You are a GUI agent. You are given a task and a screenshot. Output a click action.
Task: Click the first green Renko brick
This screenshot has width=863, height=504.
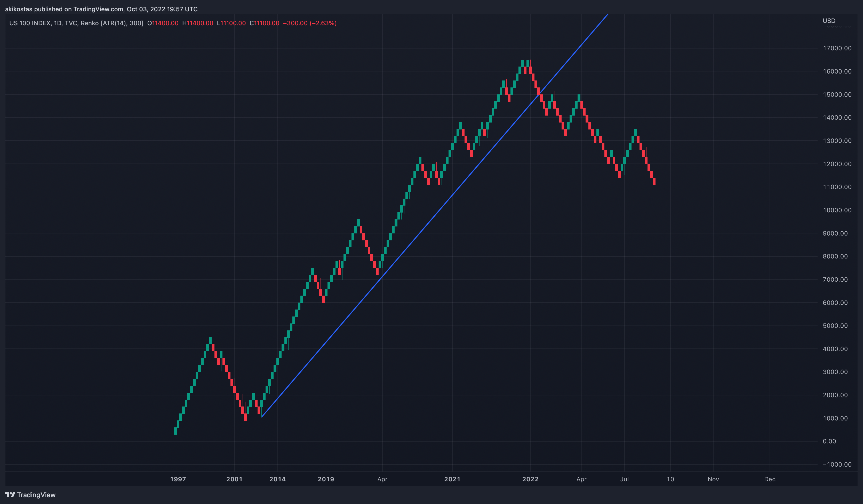[x=175, y=431]
